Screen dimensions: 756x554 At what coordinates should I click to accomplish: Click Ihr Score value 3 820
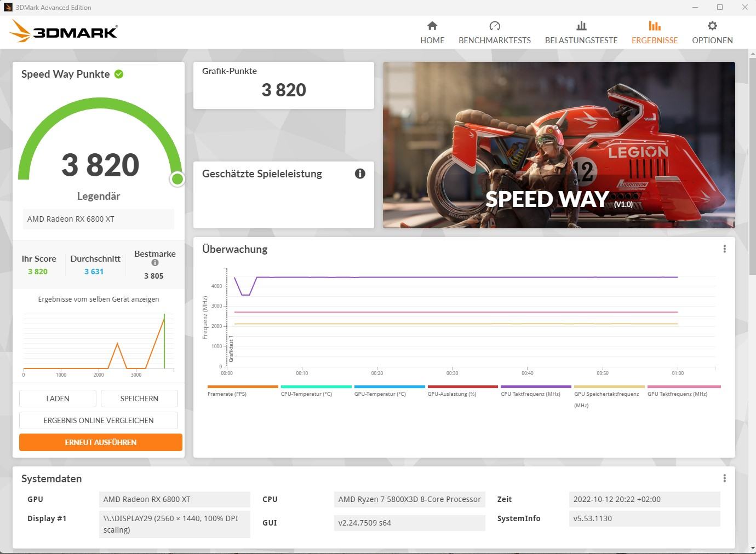(x=38, y=272)
